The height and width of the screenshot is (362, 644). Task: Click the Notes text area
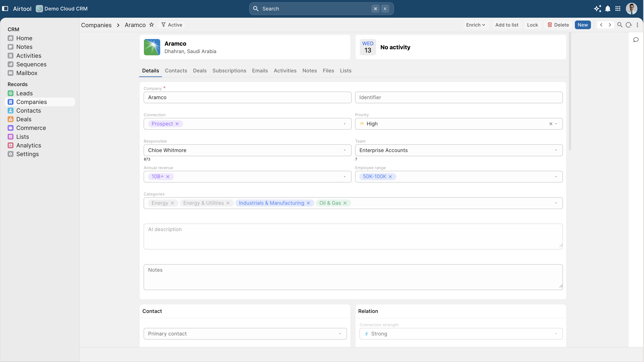353,277
